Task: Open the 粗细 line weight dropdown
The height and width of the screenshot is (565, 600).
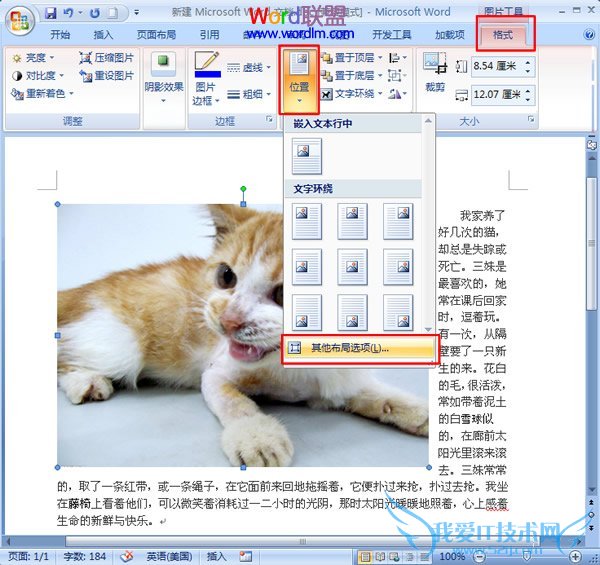Action: pos(249,94)
